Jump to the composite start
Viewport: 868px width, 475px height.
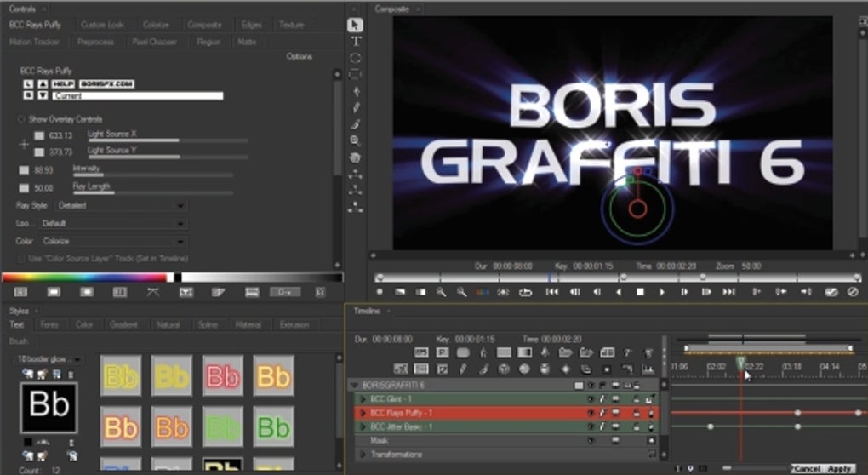[551, 292]
